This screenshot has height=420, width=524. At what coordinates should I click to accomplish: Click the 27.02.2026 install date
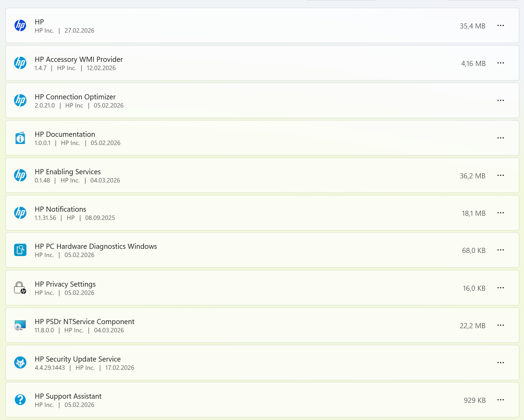coord(79,31)
